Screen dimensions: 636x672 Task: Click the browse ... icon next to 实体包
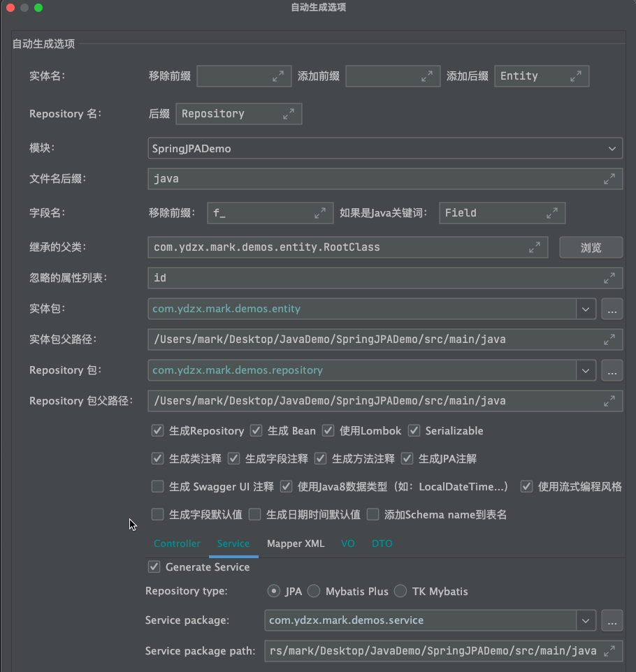point(612,309)
